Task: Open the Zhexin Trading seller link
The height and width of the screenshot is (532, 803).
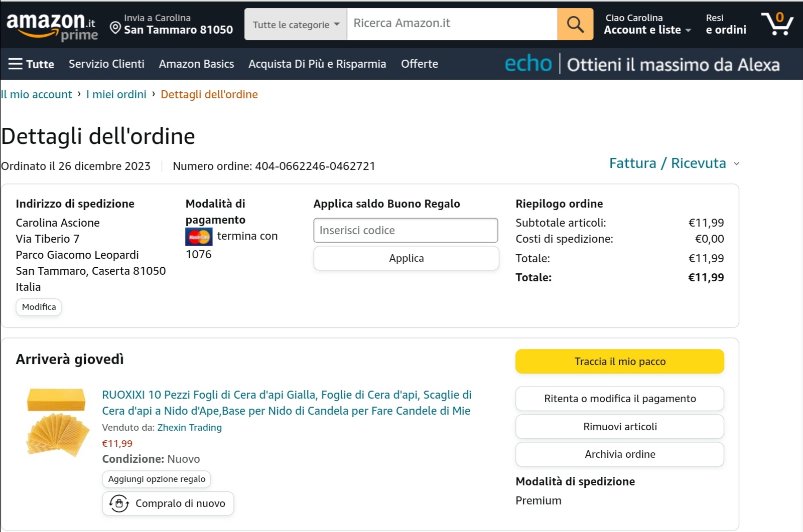Action: tap(189, 428)
